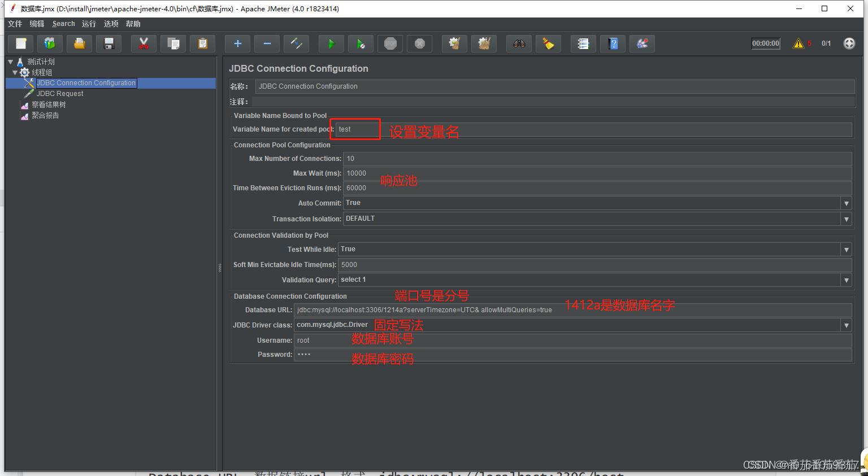Click the Open file folder icon
Viewport: 868px width, 476px height.
(80, 43)
